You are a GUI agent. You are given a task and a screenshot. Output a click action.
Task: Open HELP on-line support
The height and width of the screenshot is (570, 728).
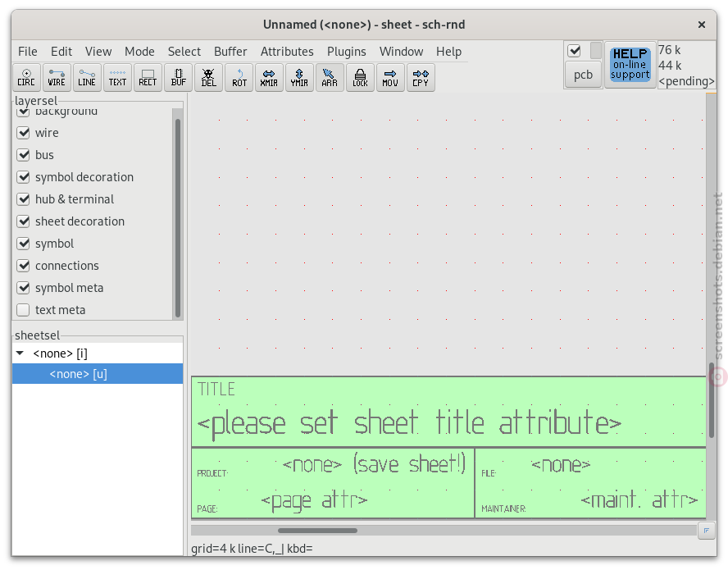click(x=630, y=65)
